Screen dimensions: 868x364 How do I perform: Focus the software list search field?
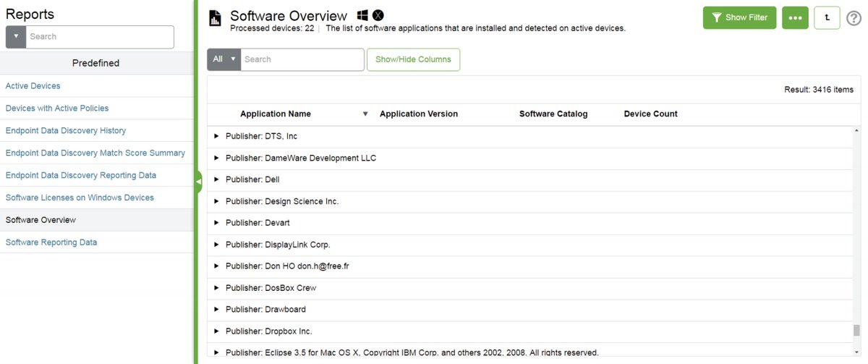[x=302, y=59]
